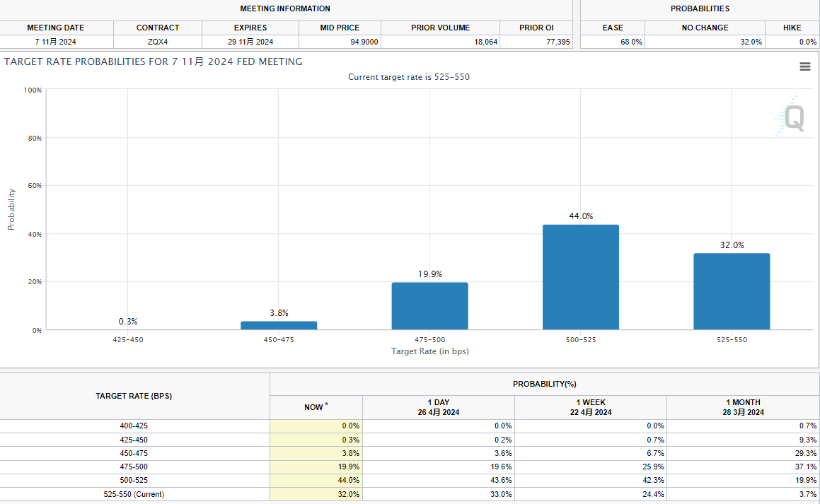Click the 500-525 bar in chart
The width and height of the screenshot is (820, 504).
[x=580, y=277]
